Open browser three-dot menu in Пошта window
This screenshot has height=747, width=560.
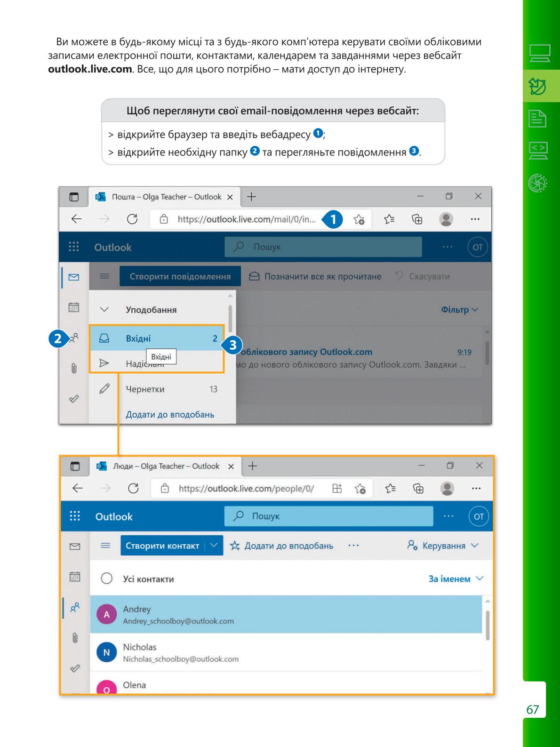(x=475, y=219)
